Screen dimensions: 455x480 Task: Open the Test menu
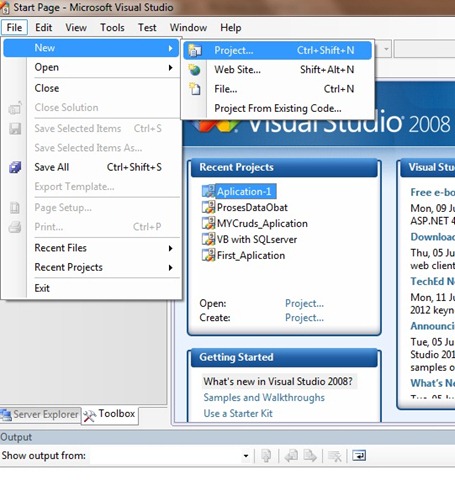(147, 27)
